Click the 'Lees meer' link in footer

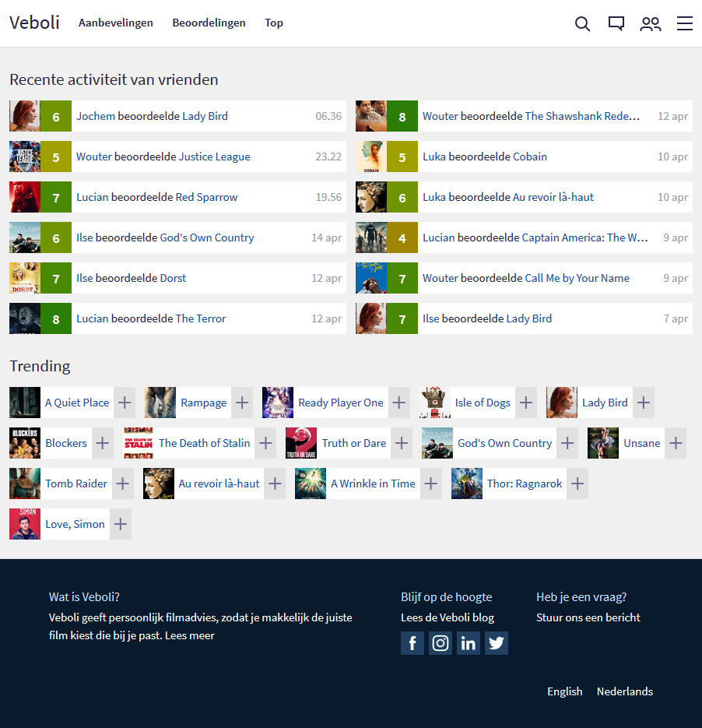click(190, 635)
